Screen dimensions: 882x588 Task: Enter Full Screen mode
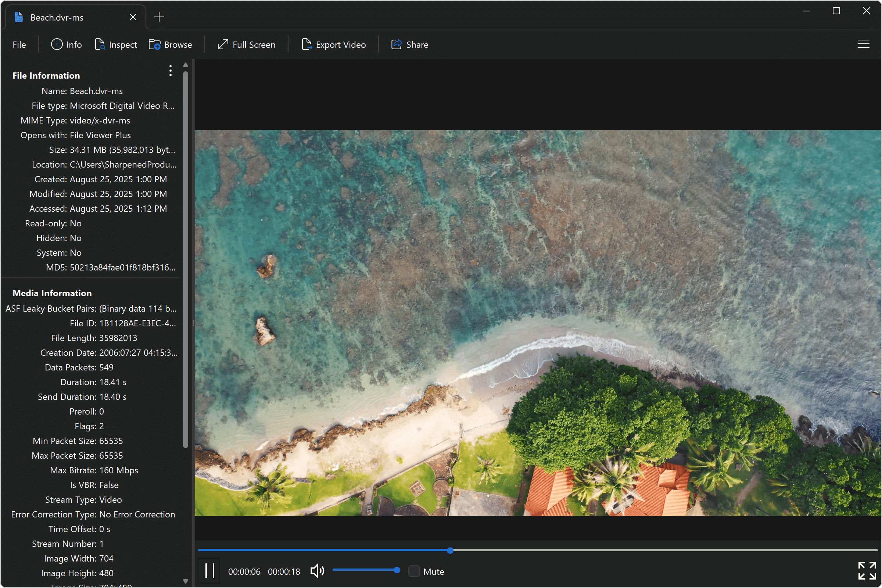click(246, 44)
